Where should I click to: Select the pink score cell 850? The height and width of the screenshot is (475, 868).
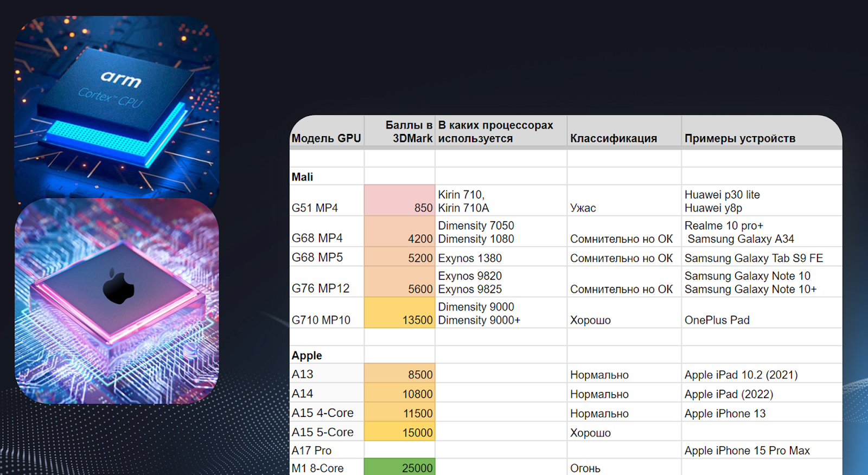click(x=399, y=201)
